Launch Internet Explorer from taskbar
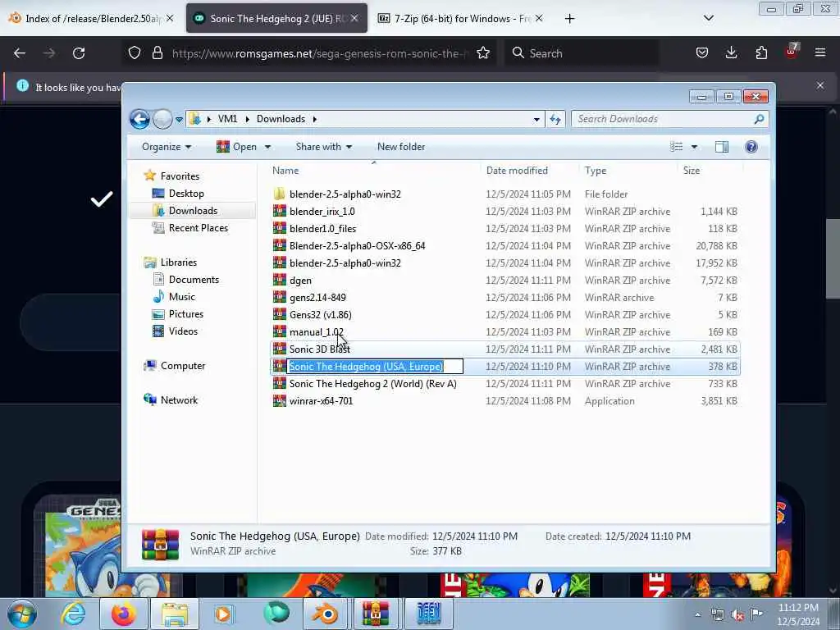The width and height of the screenshot is (840, 630). point(73,614)
